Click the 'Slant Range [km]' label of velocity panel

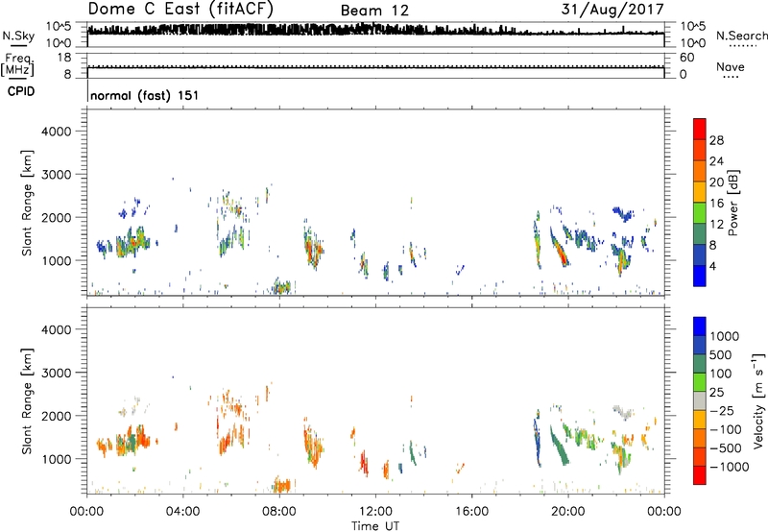tap(27, 401)
